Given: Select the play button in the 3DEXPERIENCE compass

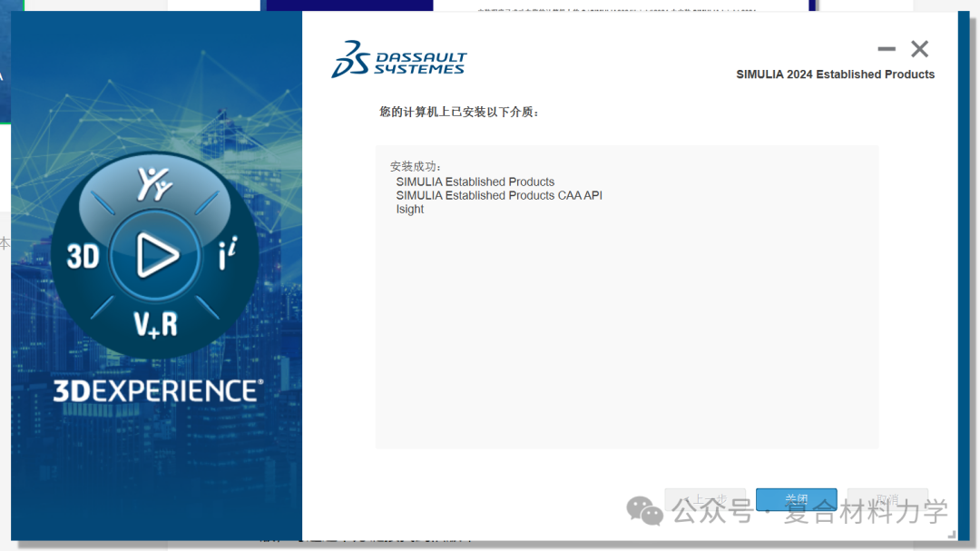Looking at the screenshot, I should click(154, 255).
